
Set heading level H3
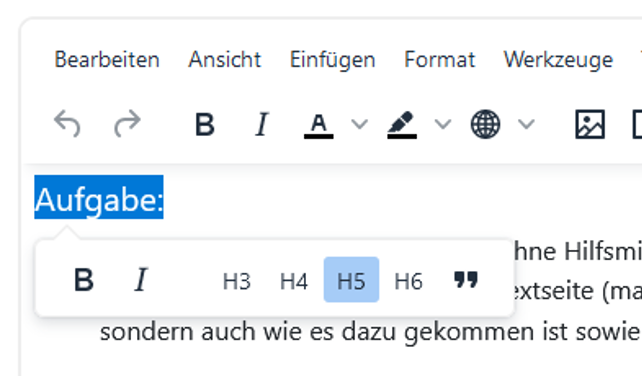pyautogui.click(x=237, y=280)
